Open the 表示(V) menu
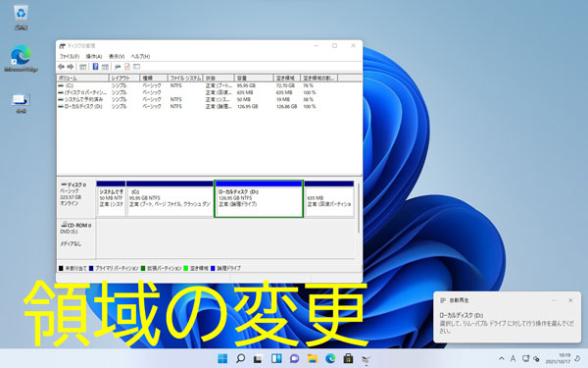 point(117,56)
